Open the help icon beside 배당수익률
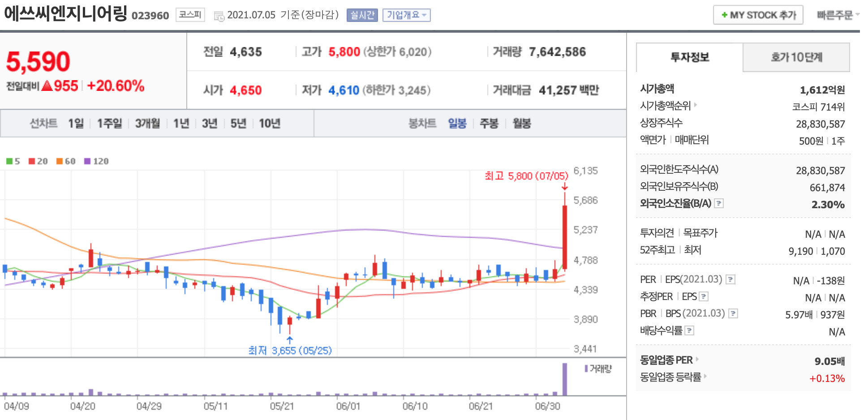868x420 pixels. click(x=689, y=330)
